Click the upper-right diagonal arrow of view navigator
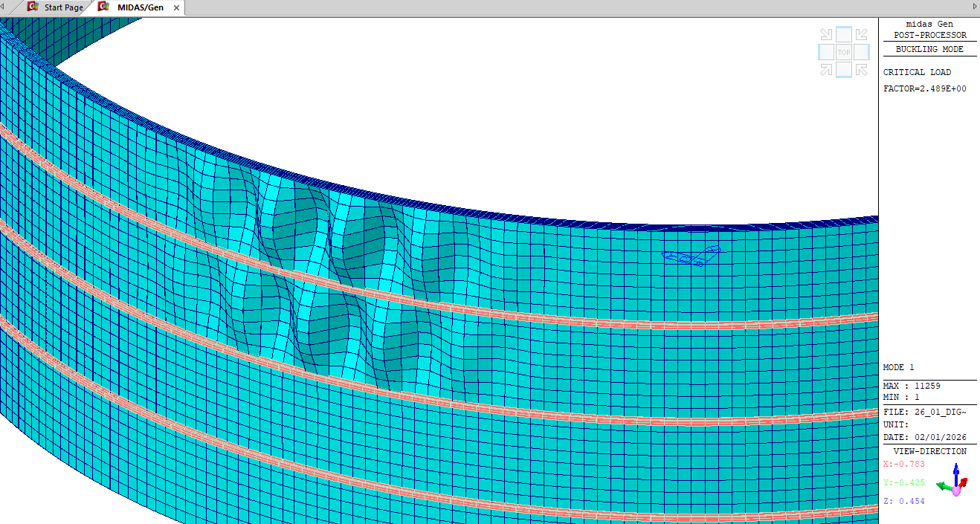The width and height of the screenshot is (980, 524). pyautogui.click(x=861, y=34)
